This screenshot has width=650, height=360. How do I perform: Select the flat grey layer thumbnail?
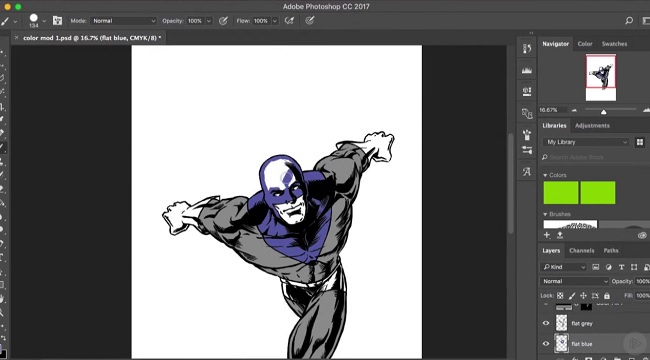pos(562,323)
